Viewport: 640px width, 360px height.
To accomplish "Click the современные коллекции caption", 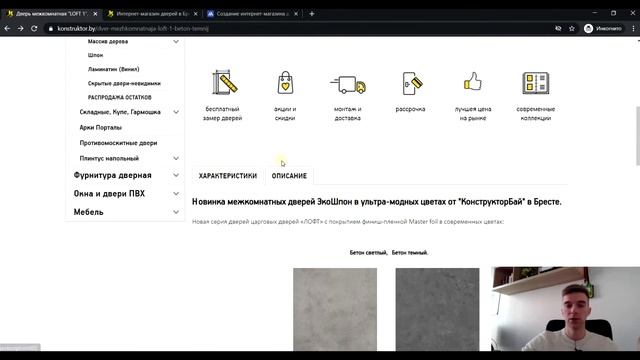I will [x=536, y=113].
